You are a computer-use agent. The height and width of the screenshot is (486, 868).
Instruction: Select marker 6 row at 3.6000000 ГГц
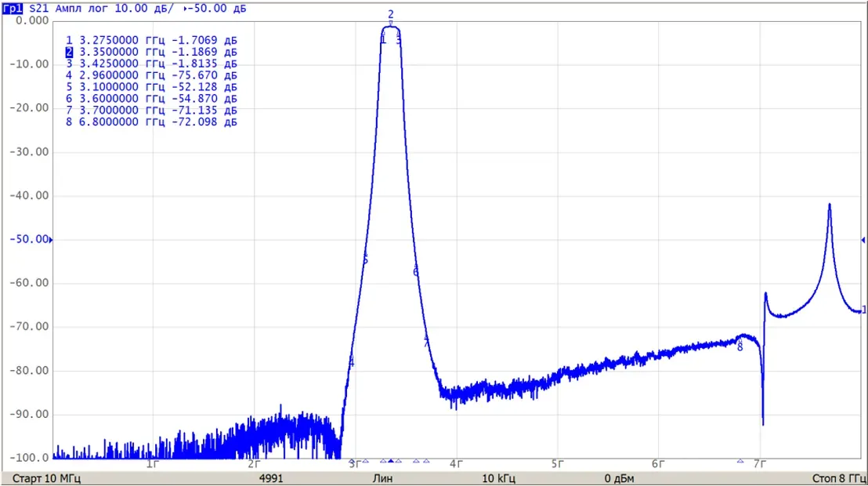coord(151,99)
